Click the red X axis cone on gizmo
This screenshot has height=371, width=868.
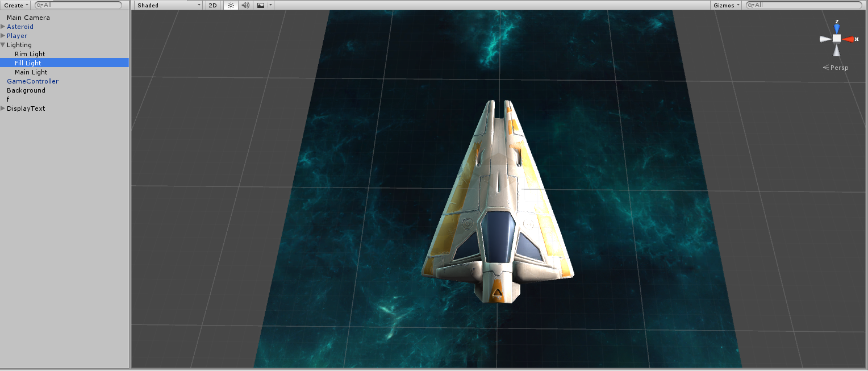849,39
